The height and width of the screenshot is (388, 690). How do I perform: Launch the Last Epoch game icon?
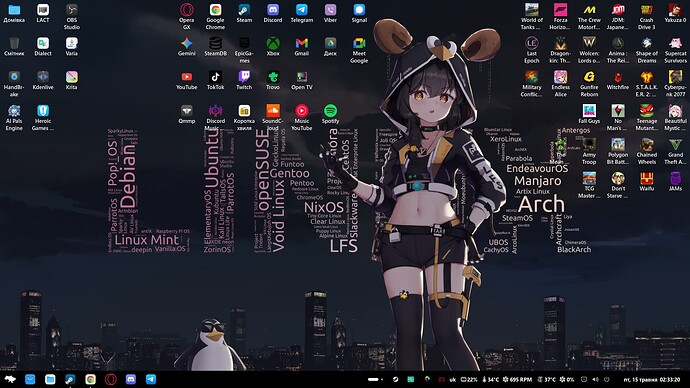pos(532,50)
